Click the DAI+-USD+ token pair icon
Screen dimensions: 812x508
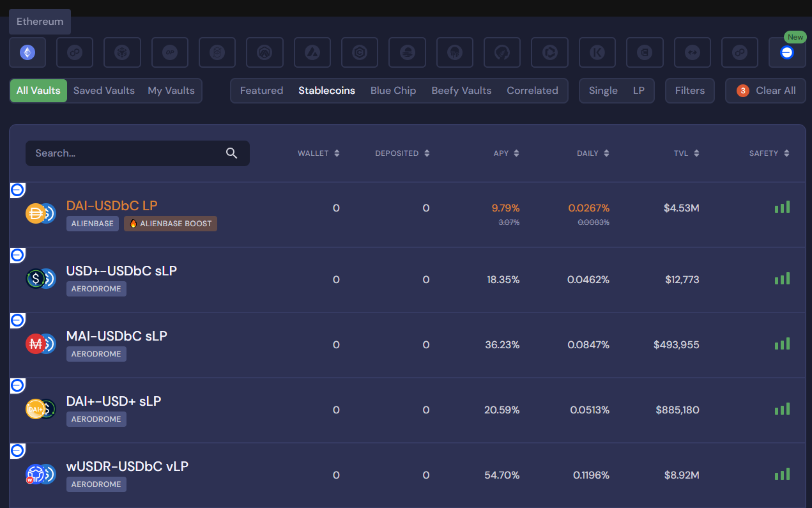pyautogui.click(x=41, y=409)
